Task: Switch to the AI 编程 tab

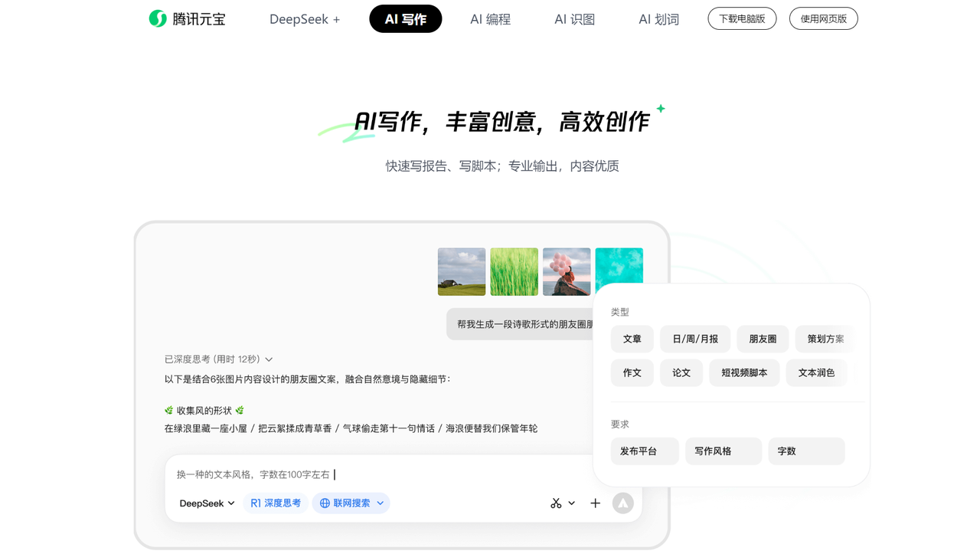Action: click(491, 19)
